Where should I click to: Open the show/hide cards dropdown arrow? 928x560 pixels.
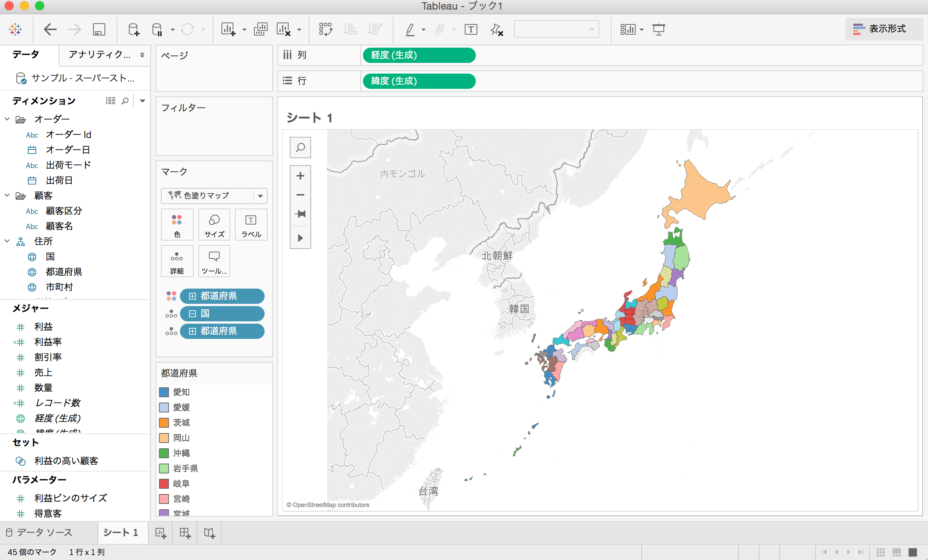(642, 29)
